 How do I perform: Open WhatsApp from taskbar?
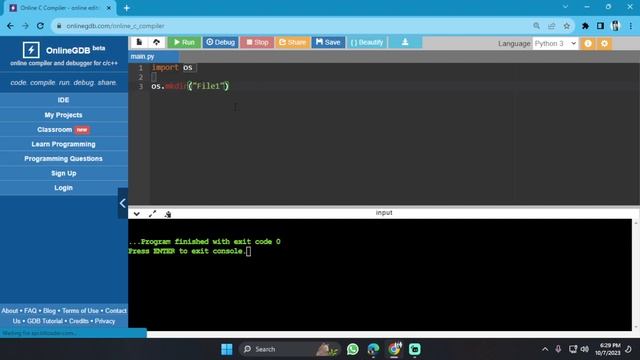tap(353, 349)
